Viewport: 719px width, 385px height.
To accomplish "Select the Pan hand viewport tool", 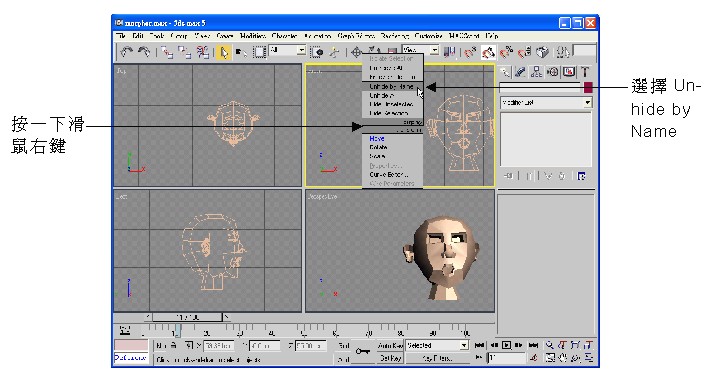I will [563, 358].
